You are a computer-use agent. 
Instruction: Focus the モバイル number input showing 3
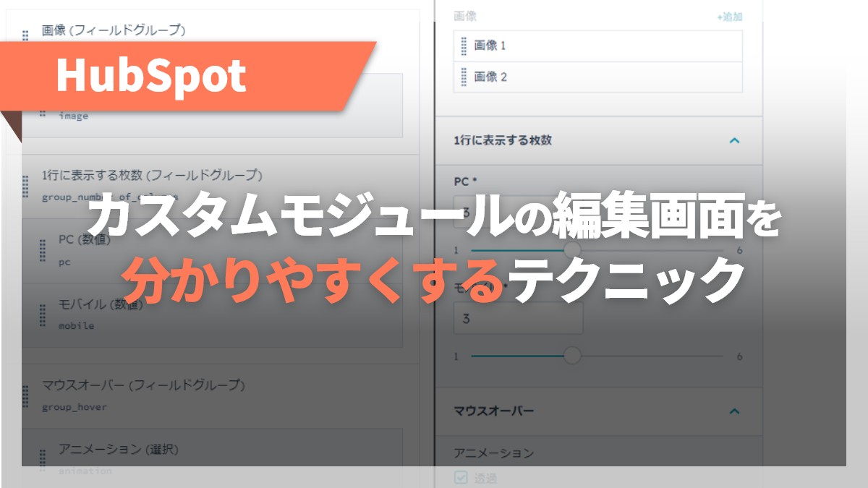[x=518, y=318]
